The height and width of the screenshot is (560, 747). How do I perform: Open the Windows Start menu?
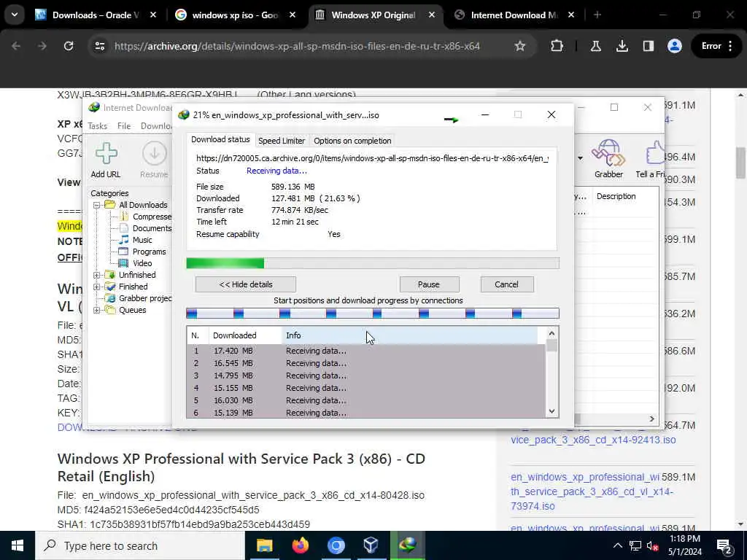[x=18, y=545]
